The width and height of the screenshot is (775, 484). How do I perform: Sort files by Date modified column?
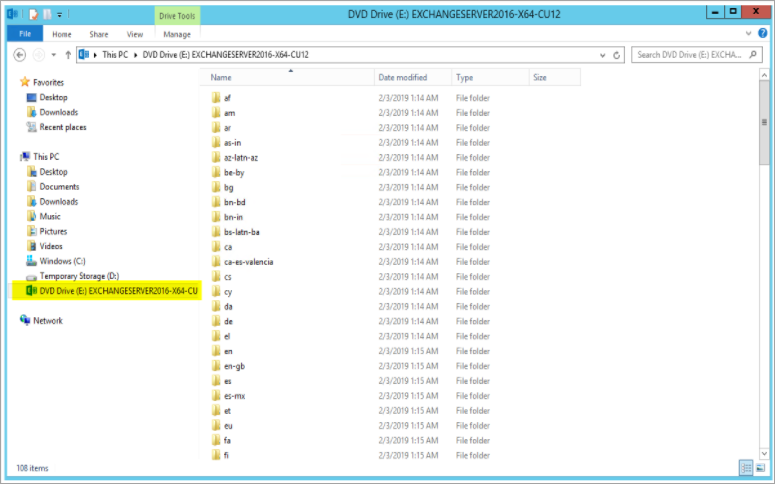point(400,77)
